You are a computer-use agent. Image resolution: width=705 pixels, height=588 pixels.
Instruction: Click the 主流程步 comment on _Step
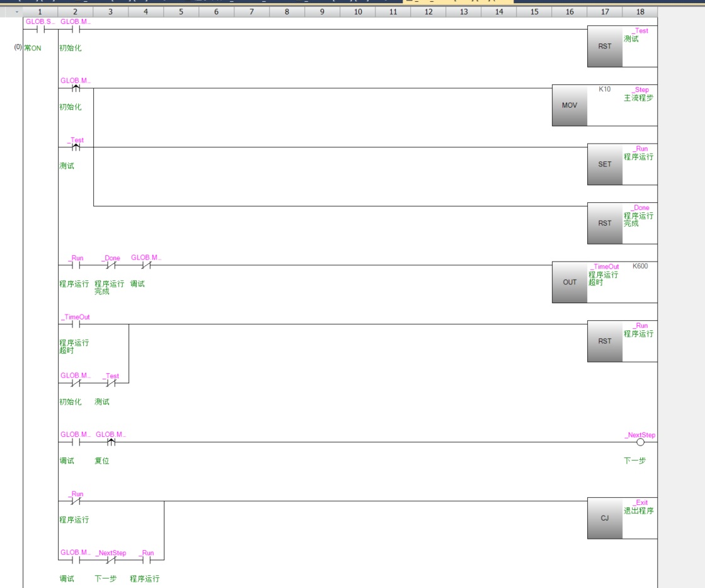(638, 98)
